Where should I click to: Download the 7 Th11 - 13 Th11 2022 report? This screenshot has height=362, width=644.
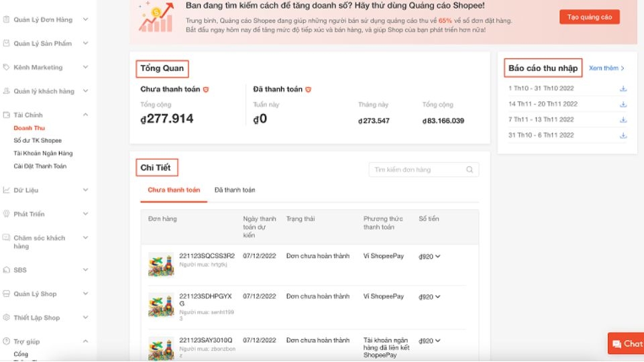click(x=623, y=119)
